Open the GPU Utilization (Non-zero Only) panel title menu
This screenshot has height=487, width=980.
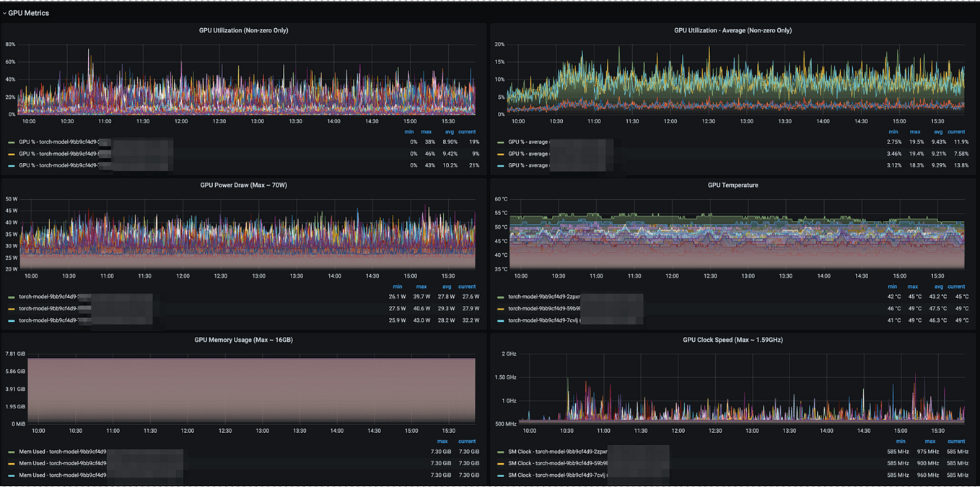(243, 30)
